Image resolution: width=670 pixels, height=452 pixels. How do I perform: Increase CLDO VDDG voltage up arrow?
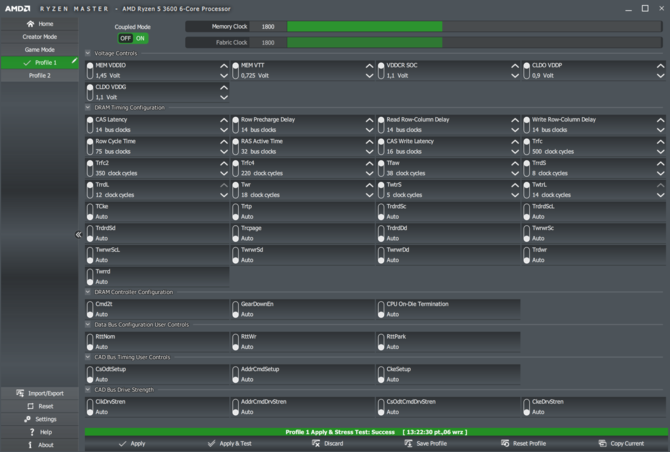[x=224, y=87]
